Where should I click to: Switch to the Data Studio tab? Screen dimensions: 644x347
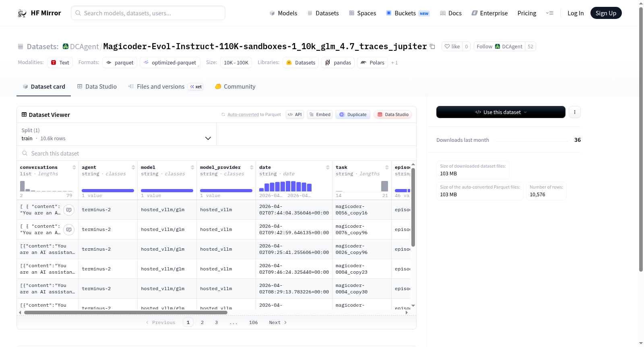97,87
